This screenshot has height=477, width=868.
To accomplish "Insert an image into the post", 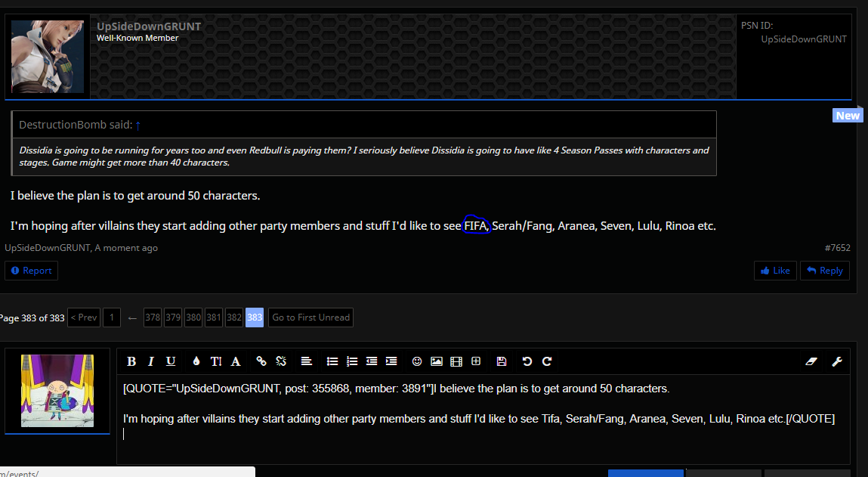I will tap(436, 361).
